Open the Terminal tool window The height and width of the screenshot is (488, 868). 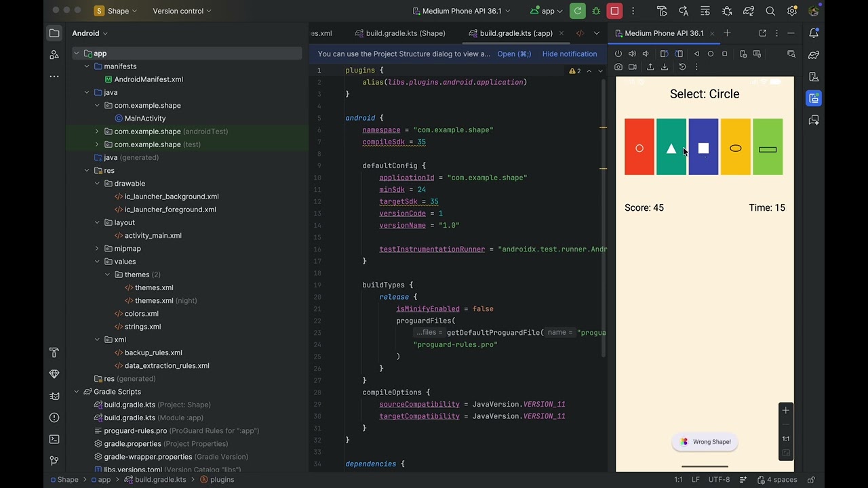tap(54, 439)
